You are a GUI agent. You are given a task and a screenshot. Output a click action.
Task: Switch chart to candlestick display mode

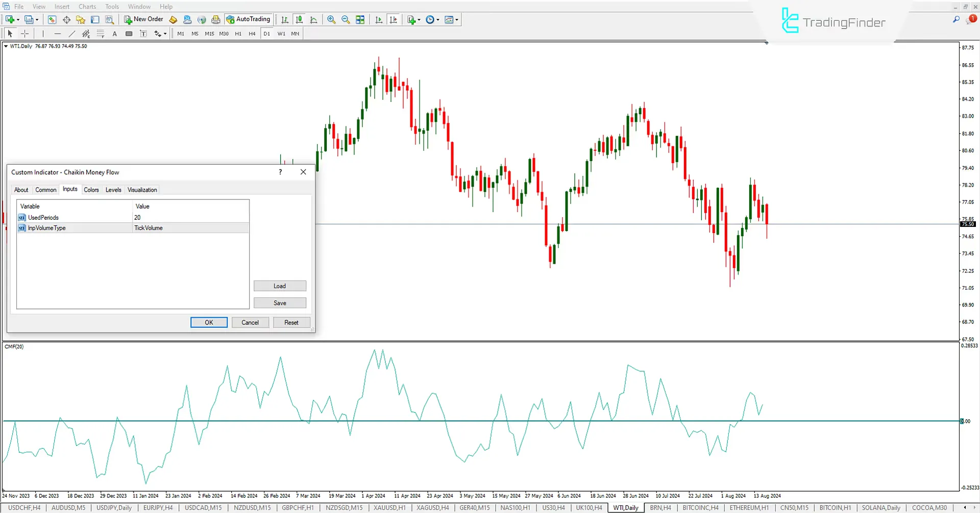[299, 19]
